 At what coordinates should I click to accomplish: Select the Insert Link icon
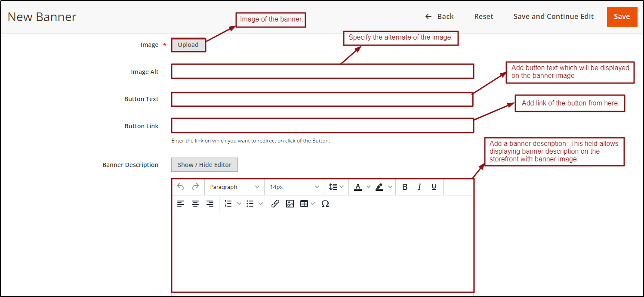[275, 203]
